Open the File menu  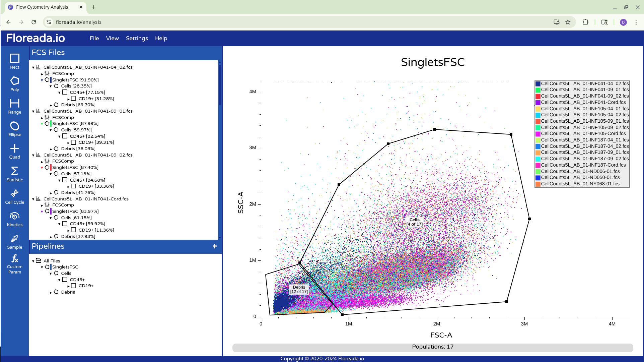coord(94,38)
